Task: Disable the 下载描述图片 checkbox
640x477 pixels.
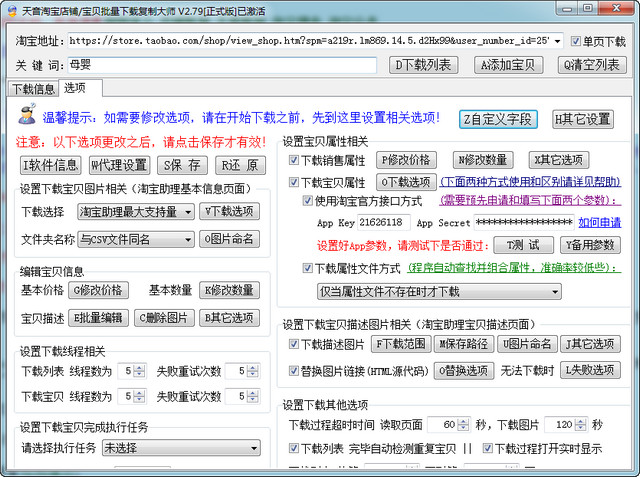Action: 294,344
